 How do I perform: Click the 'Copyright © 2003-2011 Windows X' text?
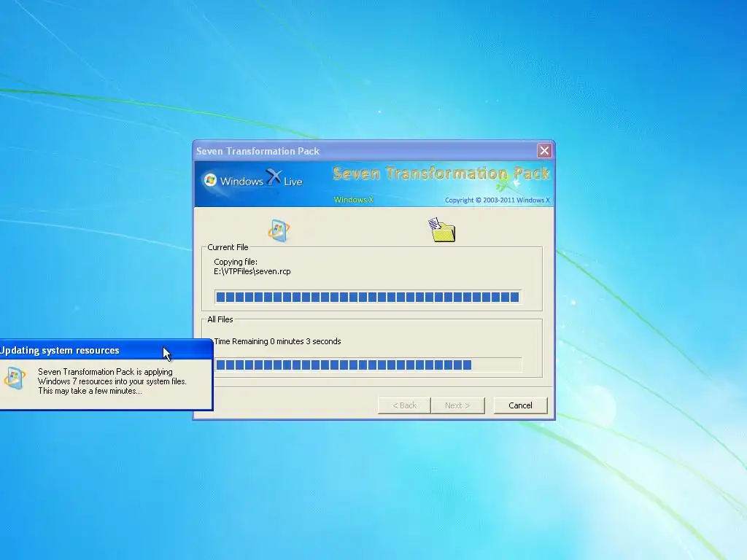point(498,200)
